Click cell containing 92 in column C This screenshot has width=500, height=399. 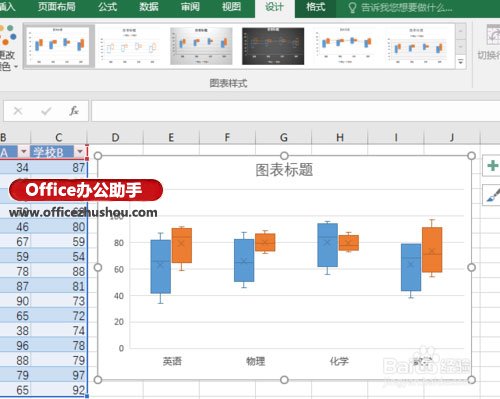(59, 390)
